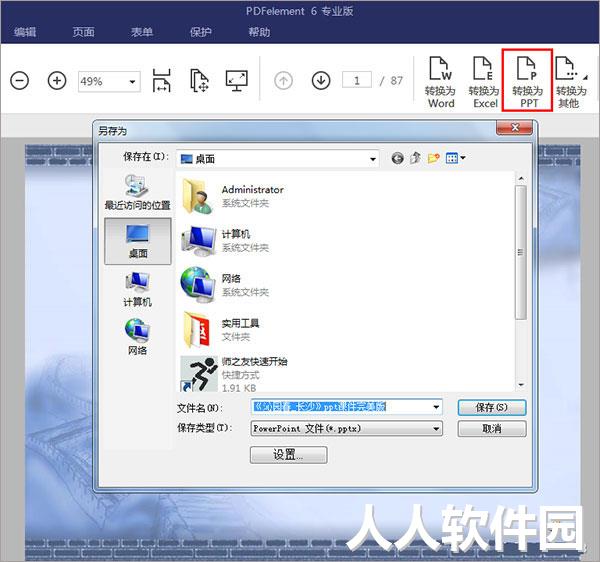Open the convert to other formats option
The height and width of the screenshot is (562, 600).
pos(571,82)
